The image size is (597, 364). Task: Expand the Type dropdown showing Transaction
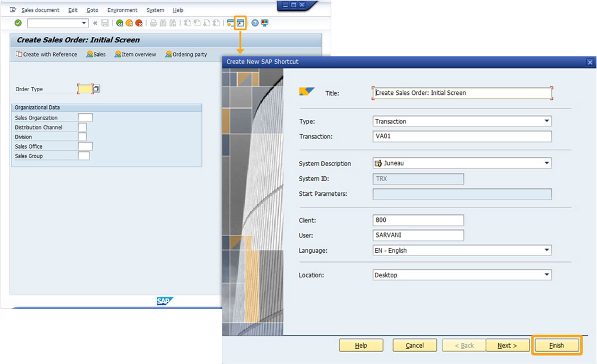pos(547,122)
